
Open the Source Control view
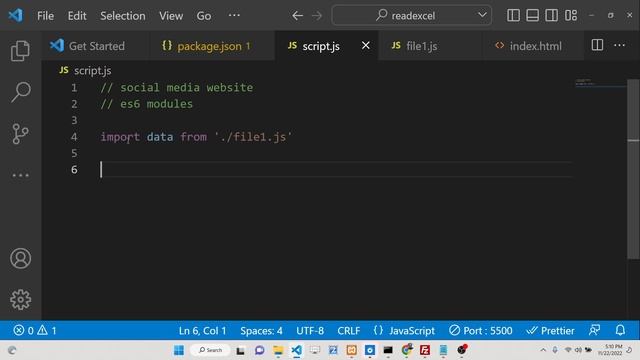coord(20,134)
